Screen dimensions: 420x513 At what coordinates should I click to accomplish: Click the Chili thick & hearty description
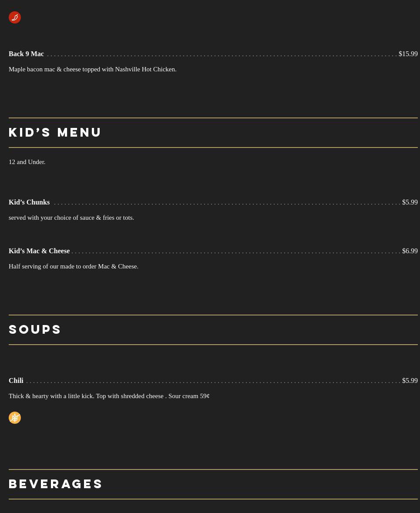coord(109,396)
